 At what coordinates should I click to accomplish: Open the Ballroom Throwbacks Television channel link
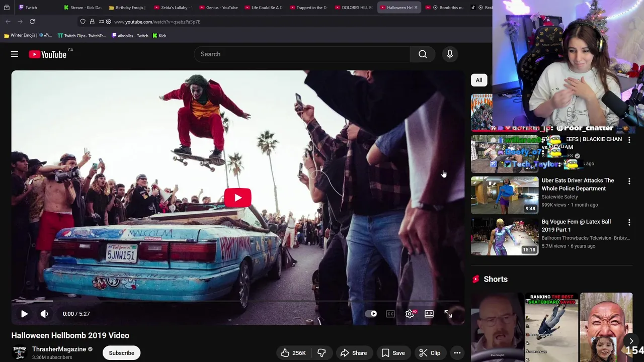[586, 238]
